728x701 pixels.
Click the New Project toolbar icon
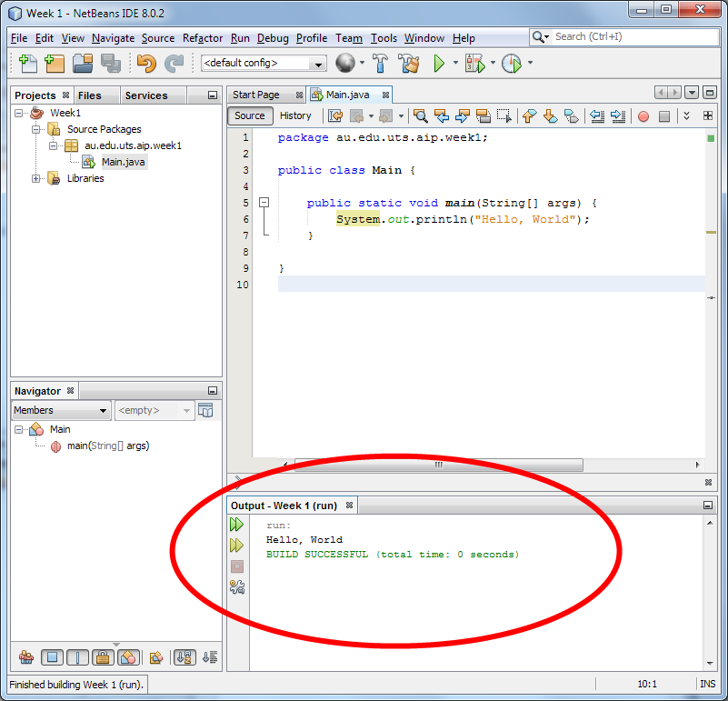(x=55, y=64)
